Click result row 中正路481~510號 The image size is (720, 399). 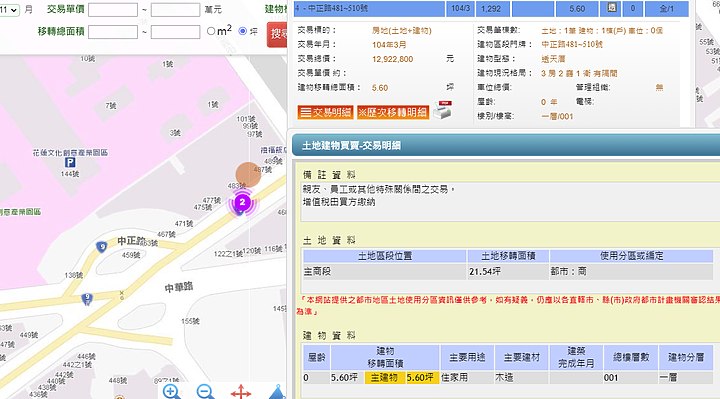pyautogui.click(x=369, y=8)
